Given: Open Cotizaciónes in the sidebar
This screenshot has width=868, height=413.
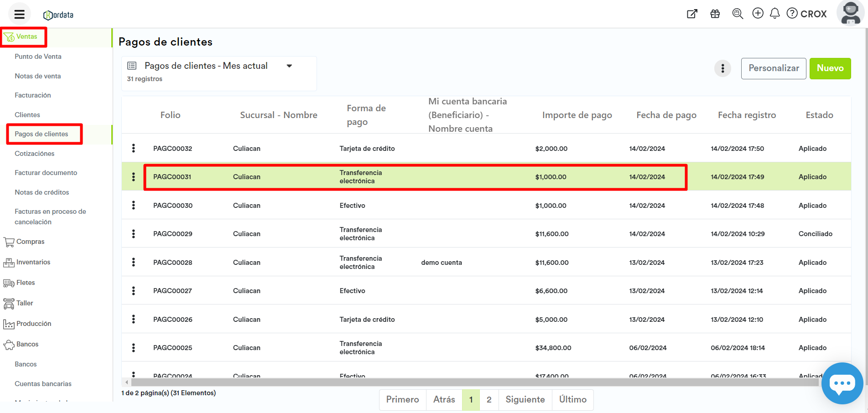Looking at the screenshot, I should tap(35, 154).
